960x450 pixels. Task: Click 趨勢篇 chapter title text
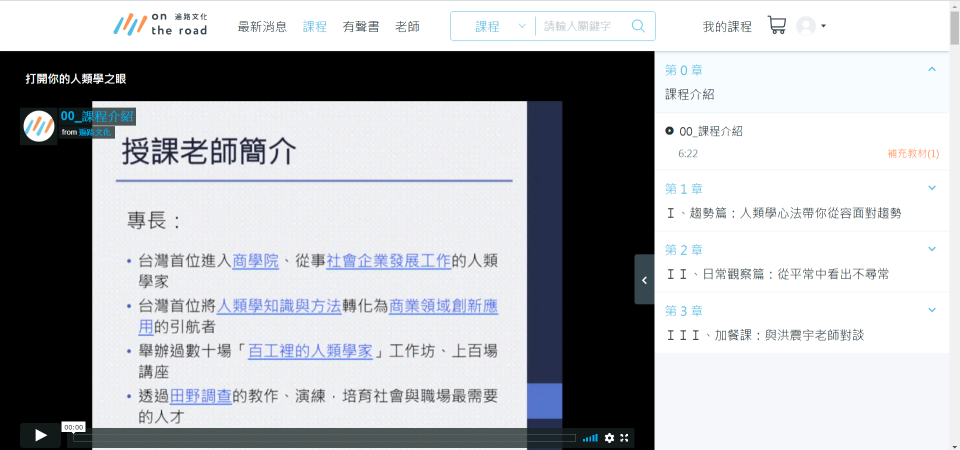click(x=783, y=213)
